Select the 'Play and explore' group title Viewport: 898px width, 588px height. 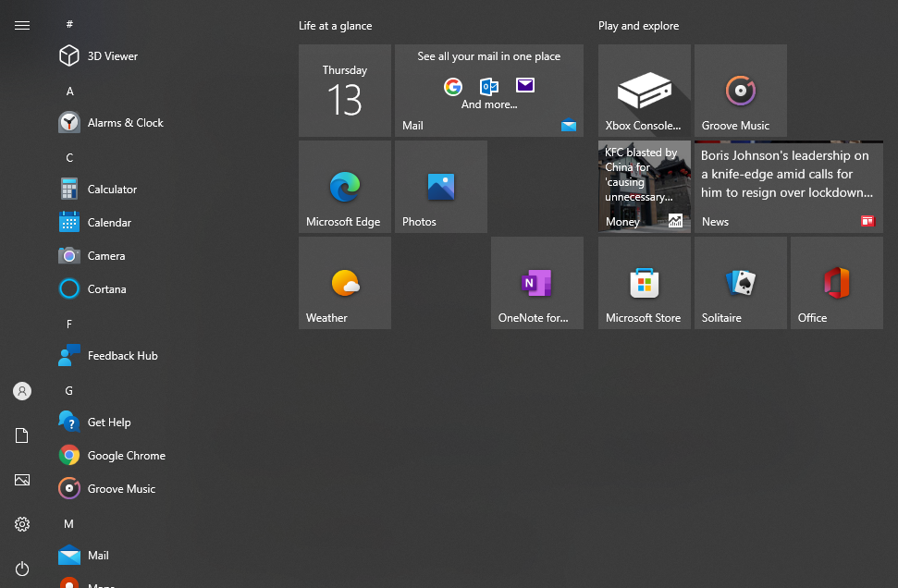tap(638, 26)
